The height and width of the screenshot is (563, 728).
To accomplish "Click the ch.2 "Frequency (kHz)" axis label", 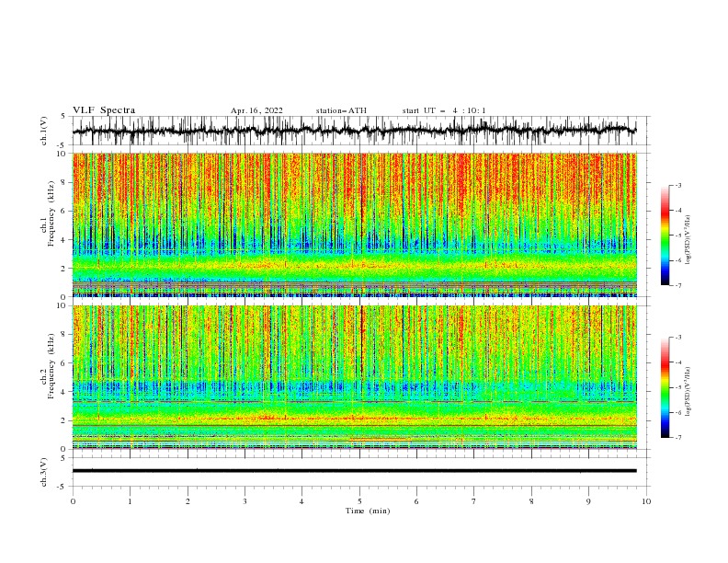I will (51, 368).
